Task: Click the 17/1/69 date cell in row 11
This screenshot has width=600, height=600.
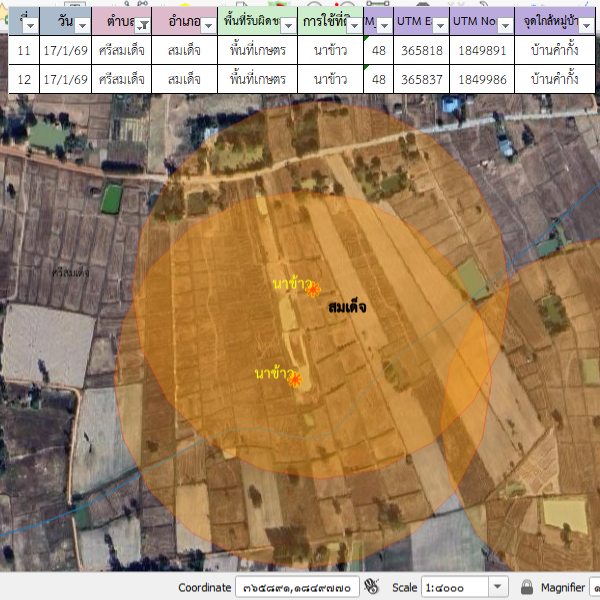Action: pos(65,50)
